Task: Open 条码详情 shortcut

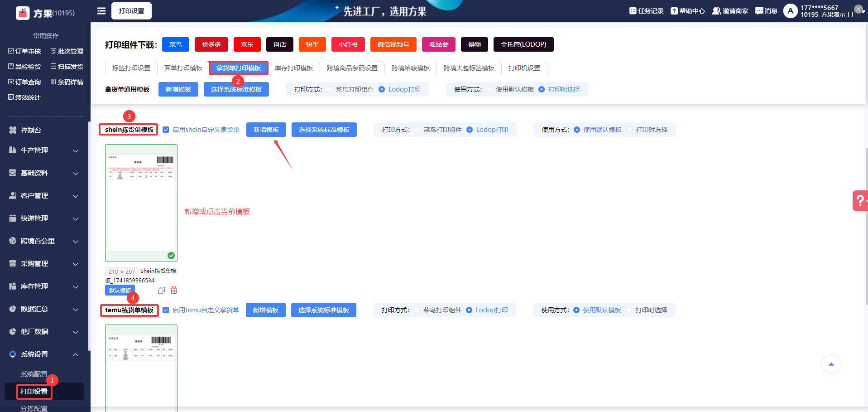Action: [67, 82]
